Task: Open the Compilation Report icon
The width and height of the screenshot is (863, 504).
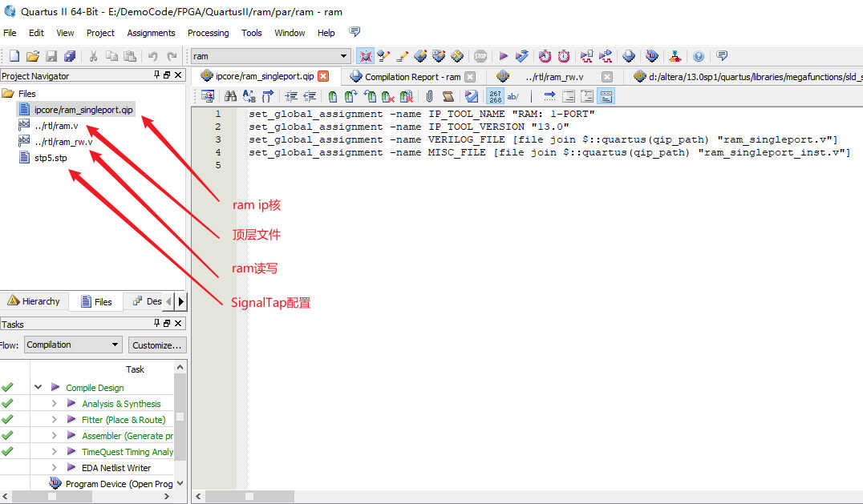Action: [x=629, y=56]
